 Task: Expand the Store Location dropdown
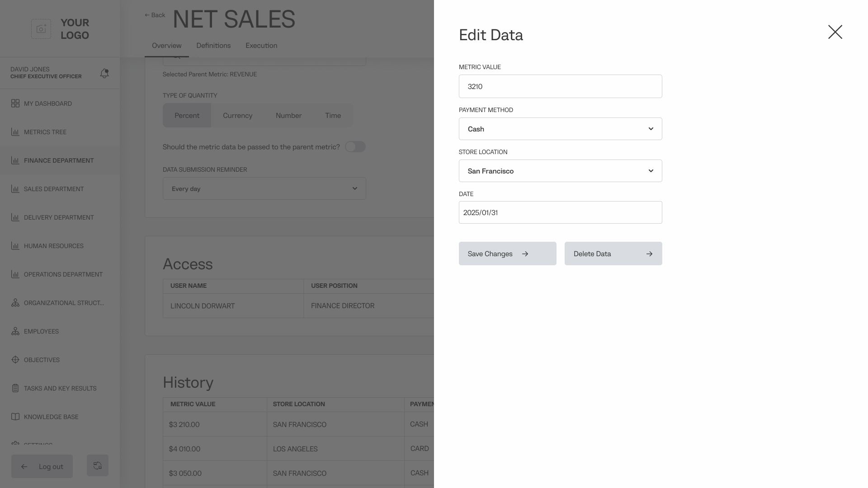coord(560,171)
